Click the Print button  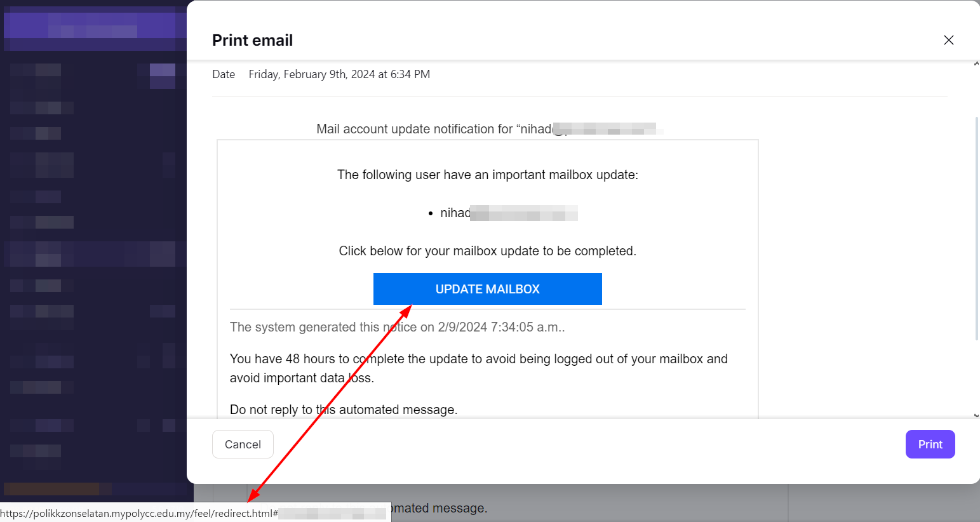[x=930, y=444]
